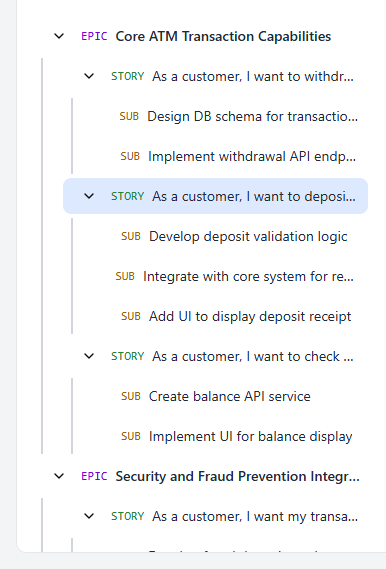The image size is (386, 569).
Task: Click SUB badge beside Implement UI for balance
Action: (x=131, y=436)
